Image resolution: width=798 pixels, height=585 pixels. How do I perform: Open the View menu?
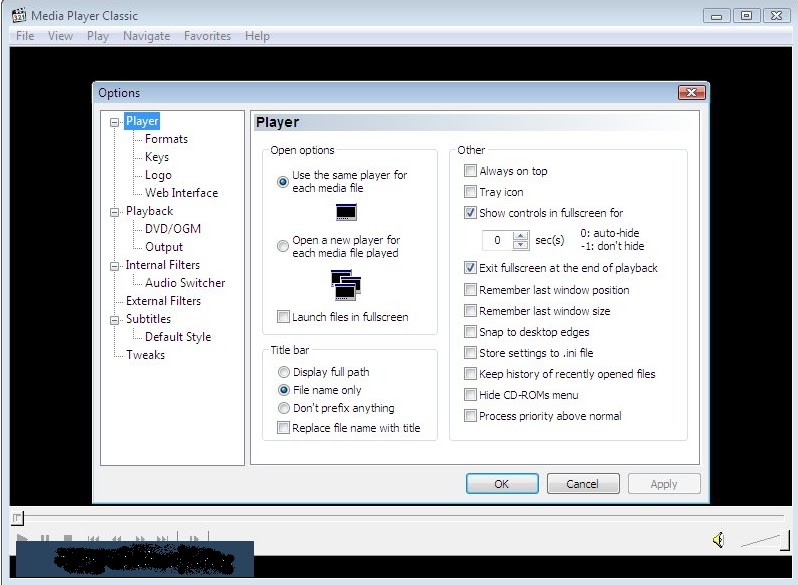click(x=61, y=36)
